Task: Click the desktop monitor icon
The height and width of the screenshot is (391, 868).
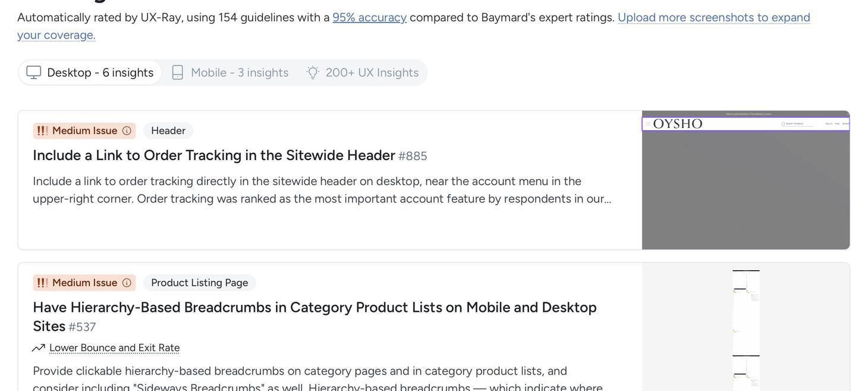Action: click(x=34, y=73)
